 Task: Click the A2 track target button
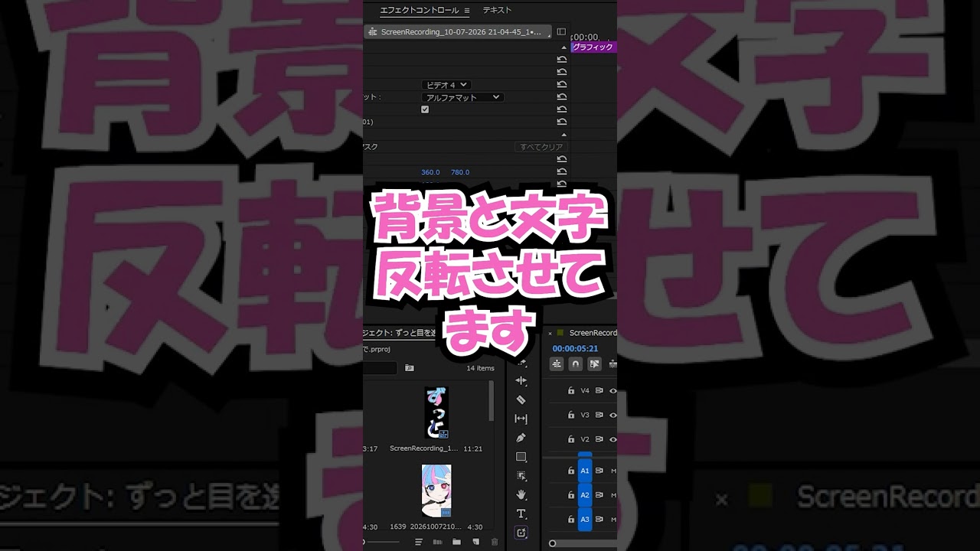point(585,495)
